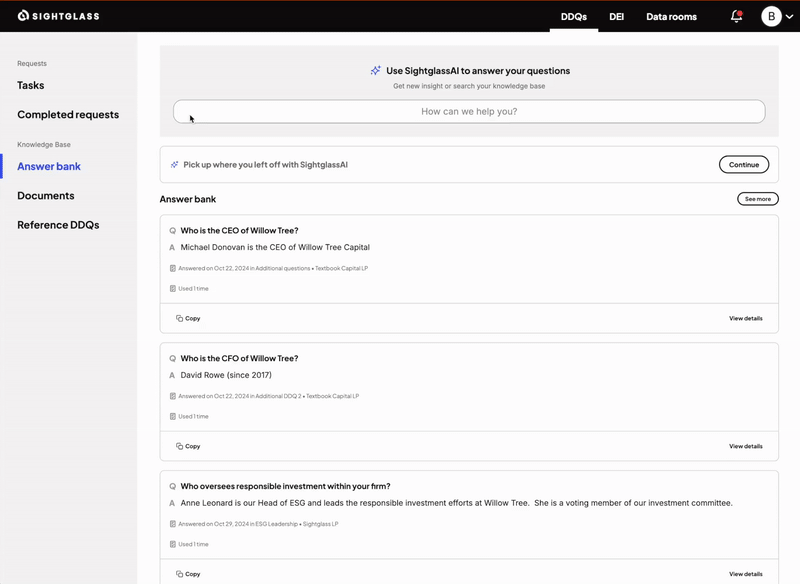Click the Continue button
The width and height of the screenshot is (800, 584).
click(x=744, y=165)
